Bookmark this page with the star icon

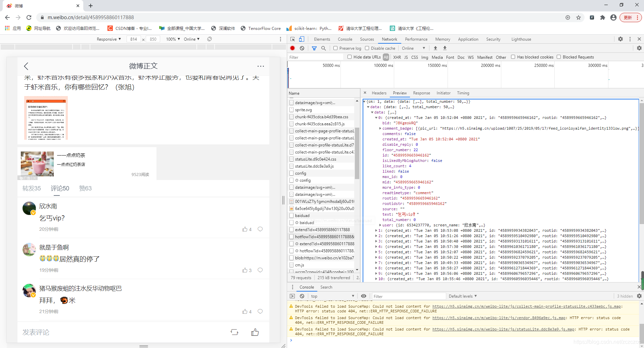(579, 17)
